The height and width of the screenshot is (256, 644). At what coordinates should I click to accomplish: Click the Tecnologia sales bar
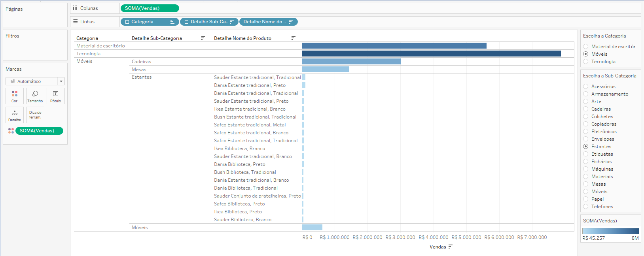pos(431,53)
